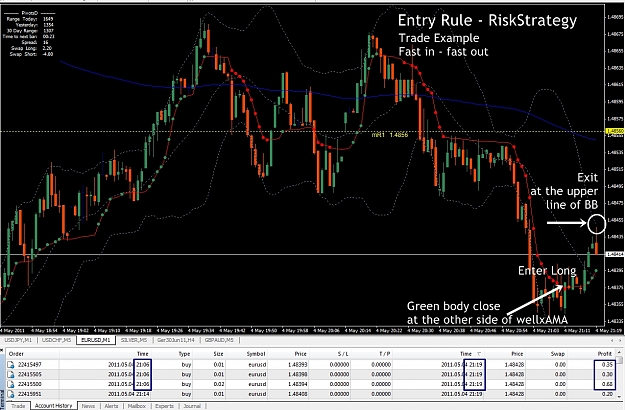Switch to the USDJPY,M1 chart tab
The image size is (625, 410).
tap(18, 340)
